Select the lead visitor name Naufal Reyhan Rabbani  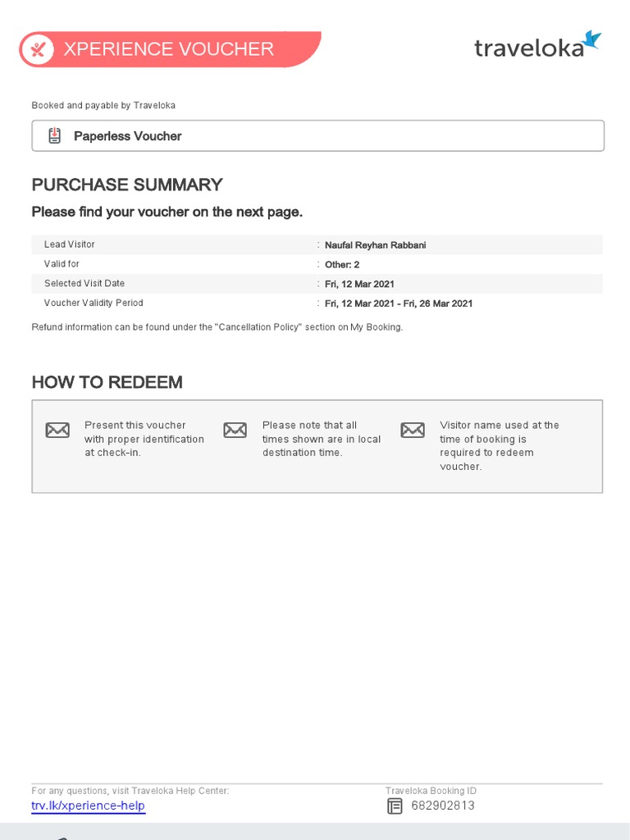coord(375,245)
